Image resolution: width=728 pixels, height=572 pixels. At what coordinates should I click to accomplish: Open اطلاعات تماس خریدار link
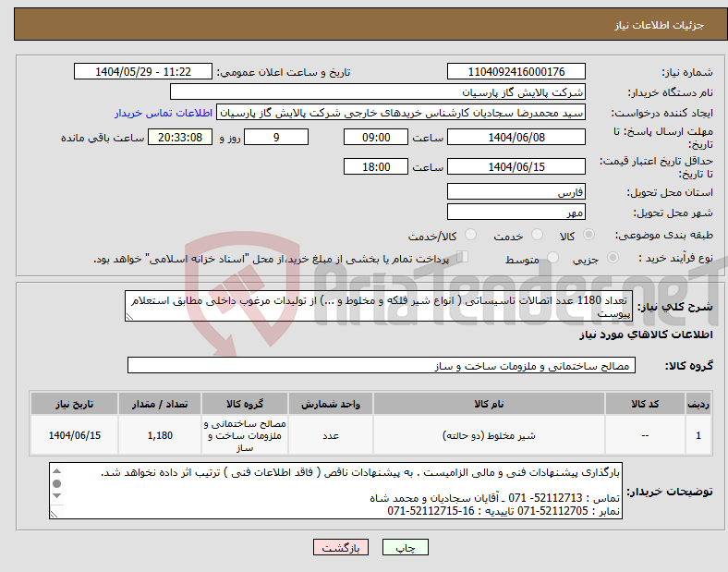[164, 113]
